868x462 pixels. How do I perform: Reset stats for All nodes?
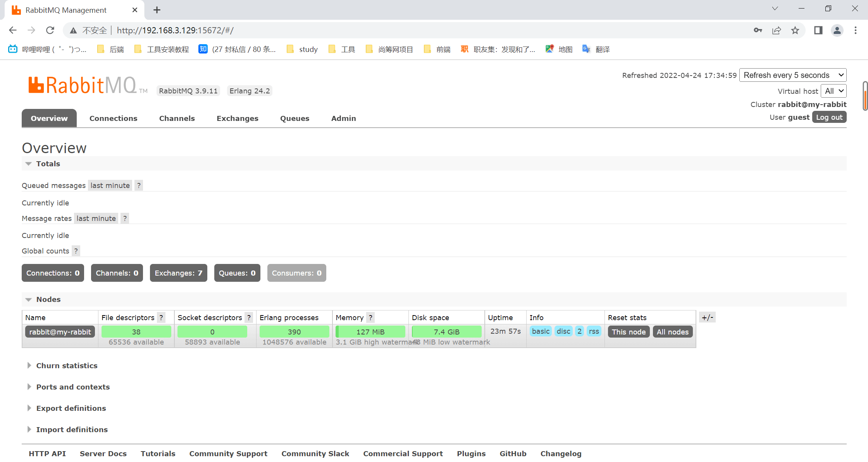tap(673, 332)
